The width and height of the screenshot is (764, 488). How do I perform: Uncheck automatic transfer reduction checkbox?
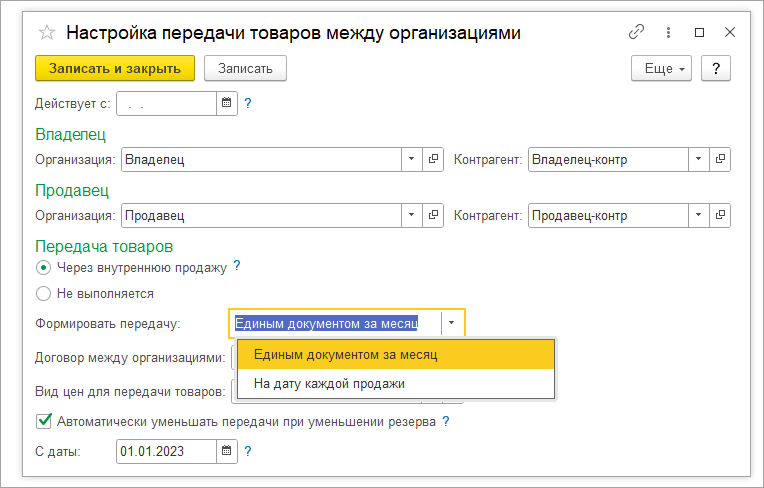pyautogui.click(x=44, y=421)
